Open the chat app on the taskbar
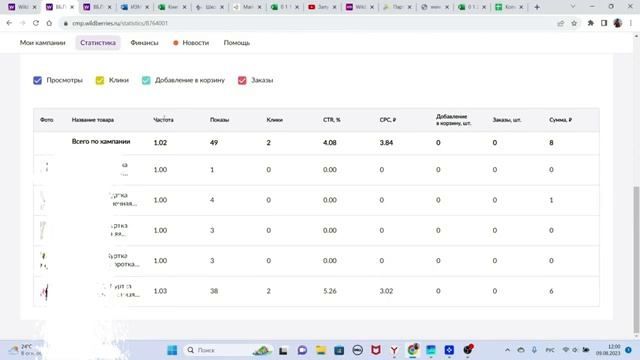The image size is (640, 360). pyautogui.click(x=302, y=350)
